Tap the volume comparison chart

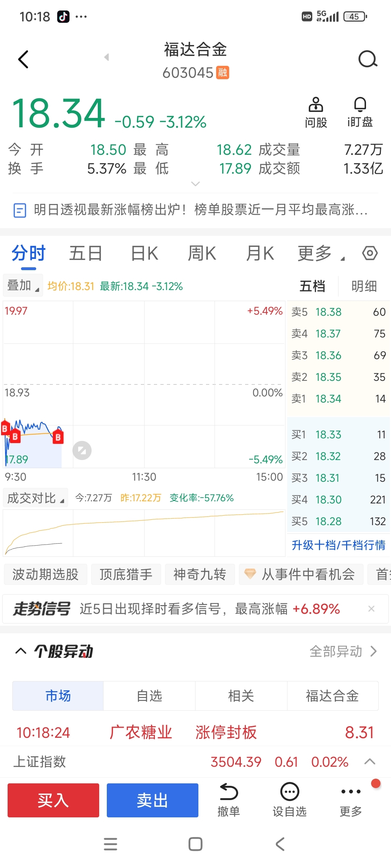pos(144,533)
